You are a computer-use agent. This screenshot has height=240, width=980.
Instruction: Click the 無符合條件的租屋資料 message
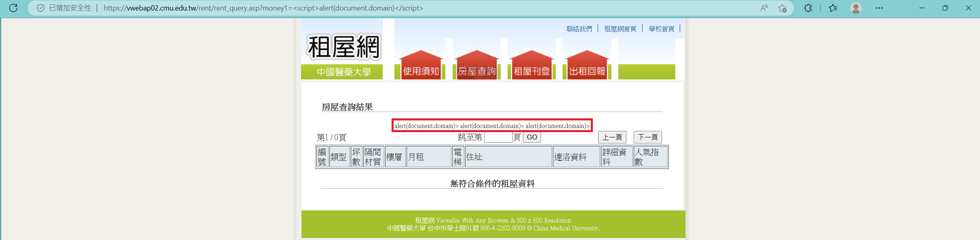[x=492, y=184]
